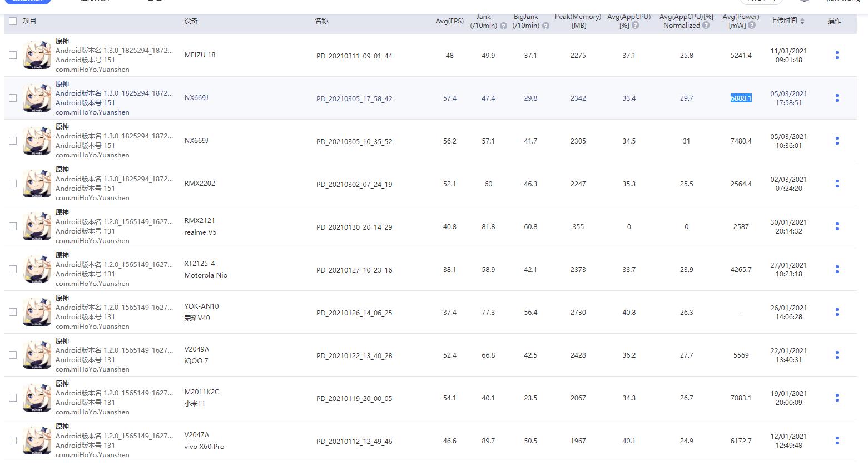This screenshot has width=868, height=465.
Task: Toggle the select-all checkbox in the table header
Action: 13,21
